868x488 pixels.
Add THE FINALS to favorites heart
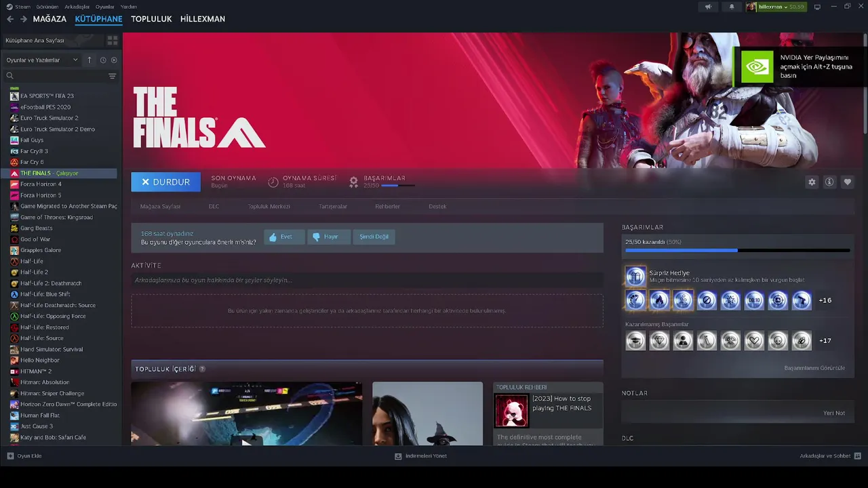click(847, 182)
